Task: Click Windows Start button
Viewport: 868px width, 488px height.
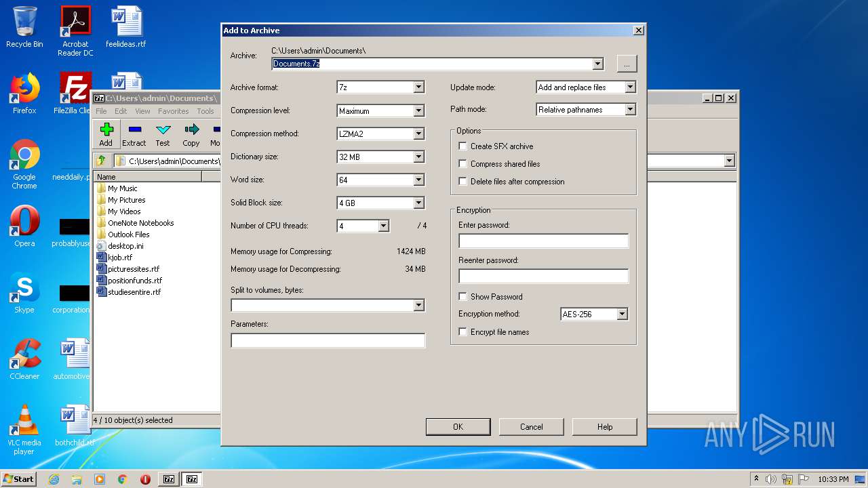Action: tap(18, 479)
